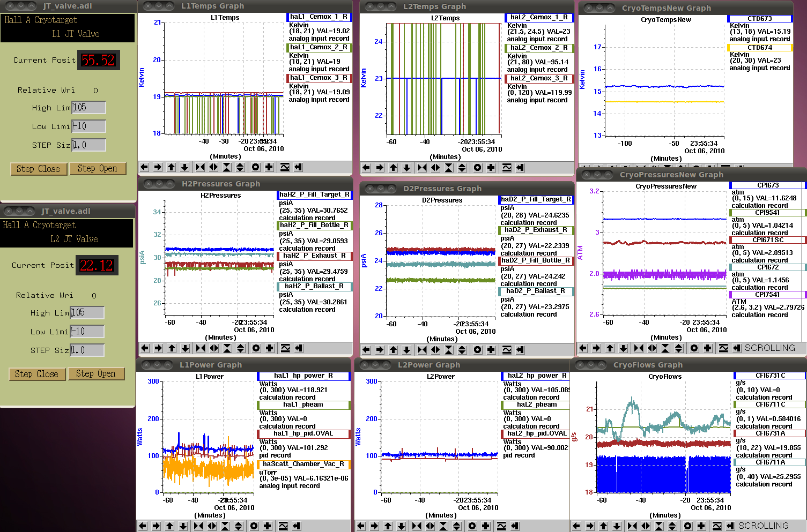Zoom out horizontally on the L1Power graph
The width and height of the screenshot is (807, 532).
[x=212, y=526]
